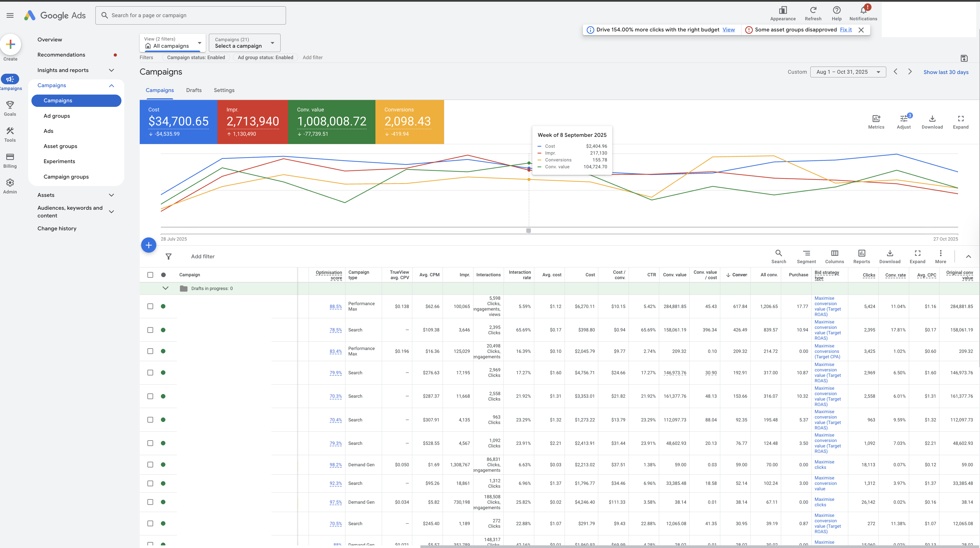Select the blue Cost scorecard tile
This screenshot has width=980, height=548.
[x=178, y=122]
